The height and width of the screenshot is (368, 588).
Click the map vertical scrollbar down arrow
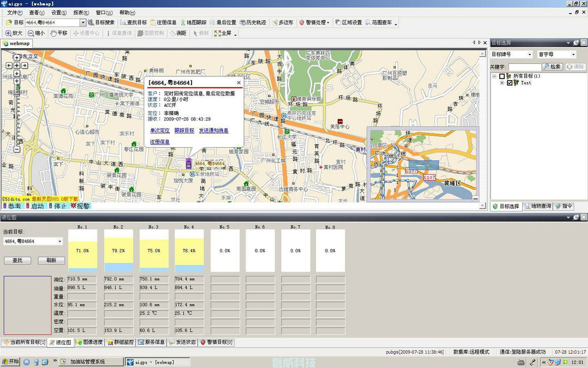tap(483, 206)
